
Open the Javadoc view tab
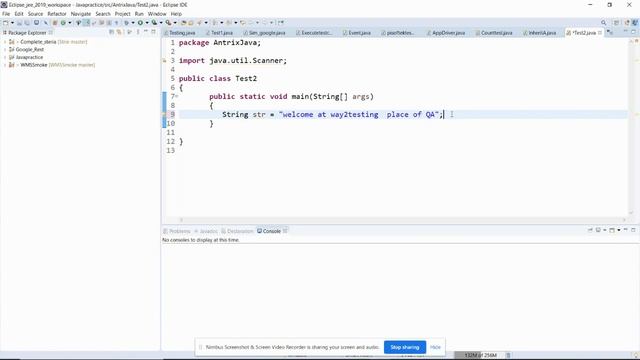(x=206, y=231)
